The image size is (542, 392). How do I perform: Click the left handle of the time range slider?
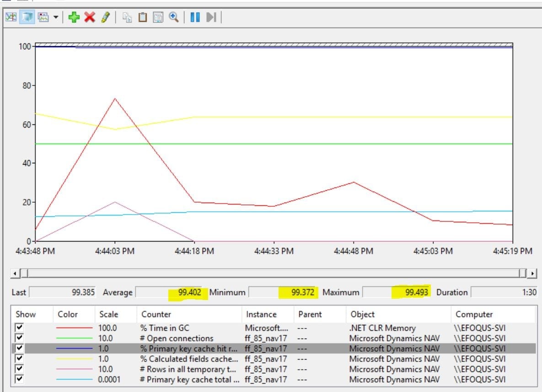24,274
